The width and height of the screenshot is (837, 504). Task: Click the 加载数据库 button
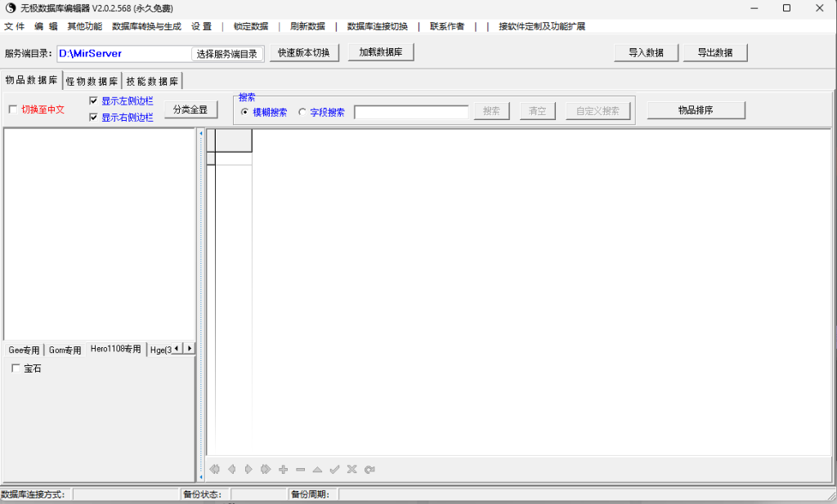379,51
